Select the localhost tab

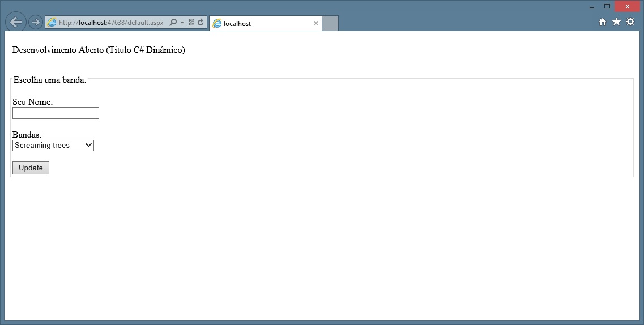point(261,23)
